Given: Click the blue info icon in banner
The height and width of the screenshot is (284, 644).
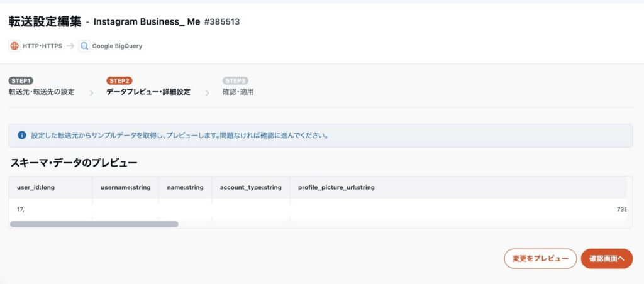Looking at the screenshot, I should (x=22, y=135).
